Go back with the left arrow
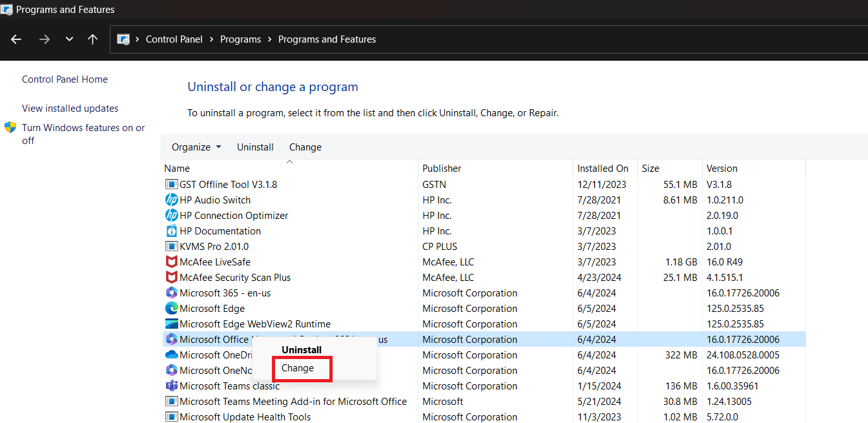868x423 pixels. [x=16, y=39]
